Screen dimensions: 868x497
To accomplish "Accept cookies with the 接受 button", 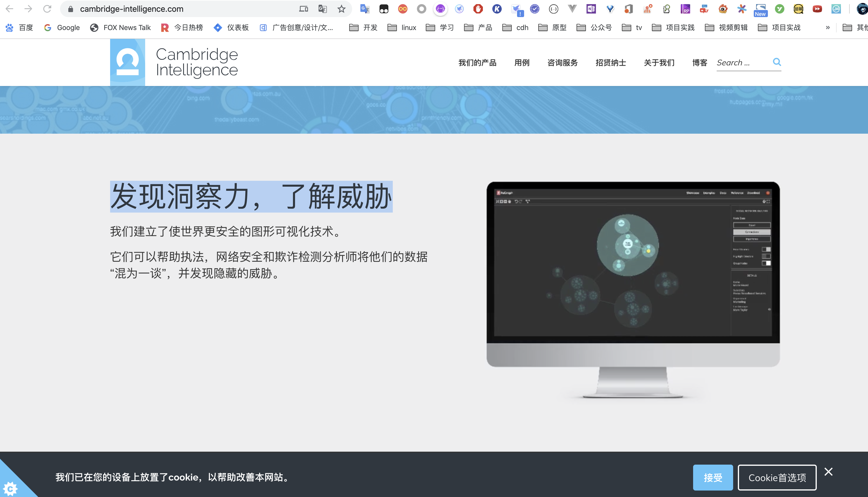I will tap(713, 477).
